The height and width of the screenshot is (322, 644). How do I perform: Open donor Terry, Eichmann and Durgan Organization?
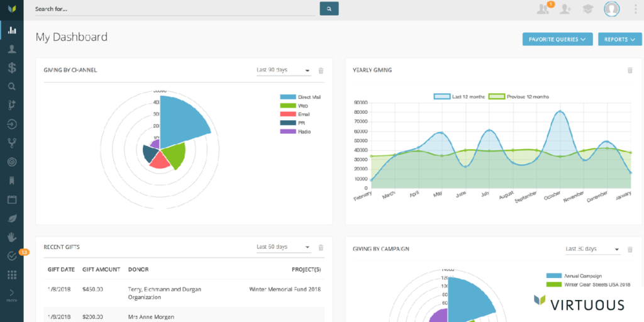click(x=165, y=293)
